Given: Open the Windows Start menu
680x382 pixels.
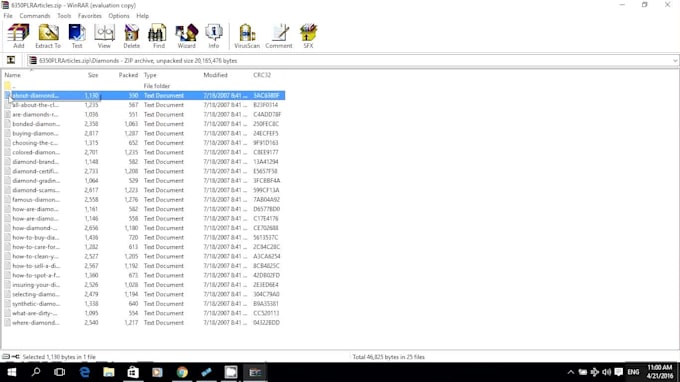Looking at the screenshot, I should (x=12, y=372).
